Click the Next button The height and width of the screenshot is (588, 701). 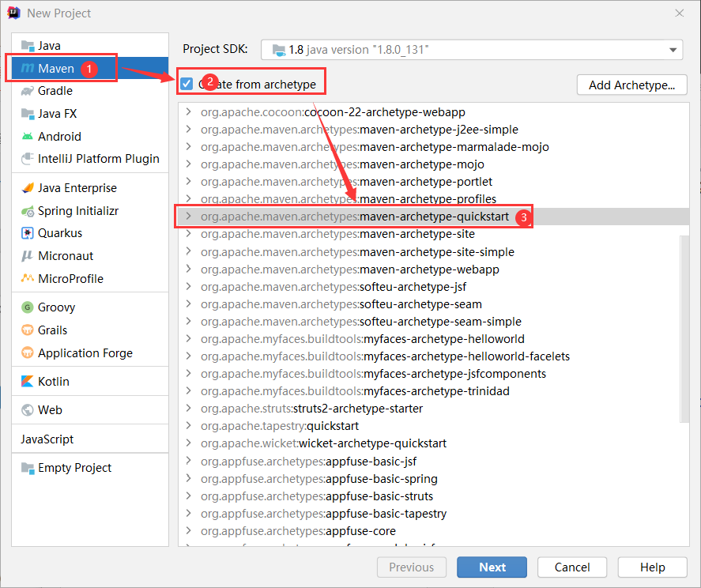pos(492,567)
